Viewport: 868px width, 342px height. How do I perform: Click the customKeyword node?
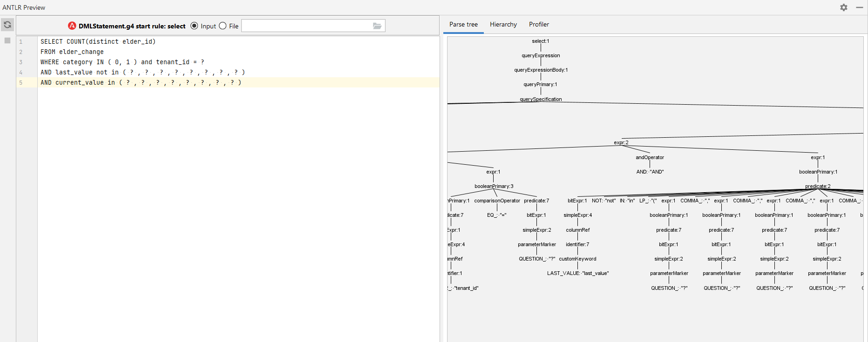577,259
